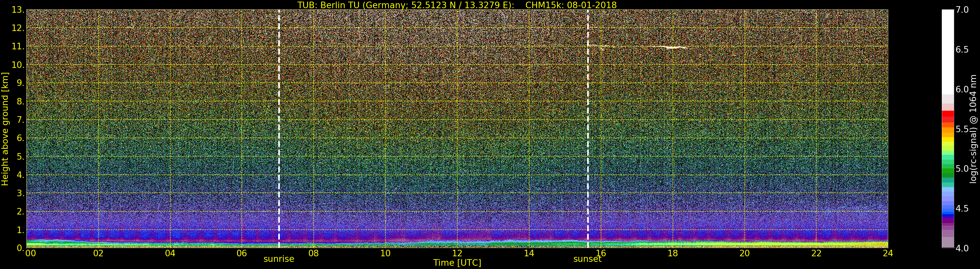The height and width of the screenshot is (269, 980).
Task: Click the time axis tick label '14'
Action: click(529, 253)
